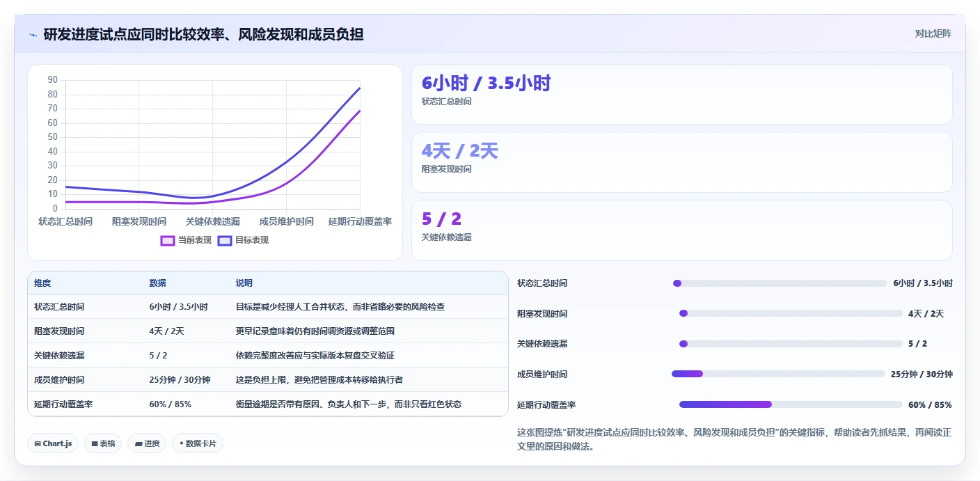Image resolution: width=980 pixels, height=481 pixels.
Task: Click the 关键依赖遗漏 progress bar
Action: coord(791,344)
